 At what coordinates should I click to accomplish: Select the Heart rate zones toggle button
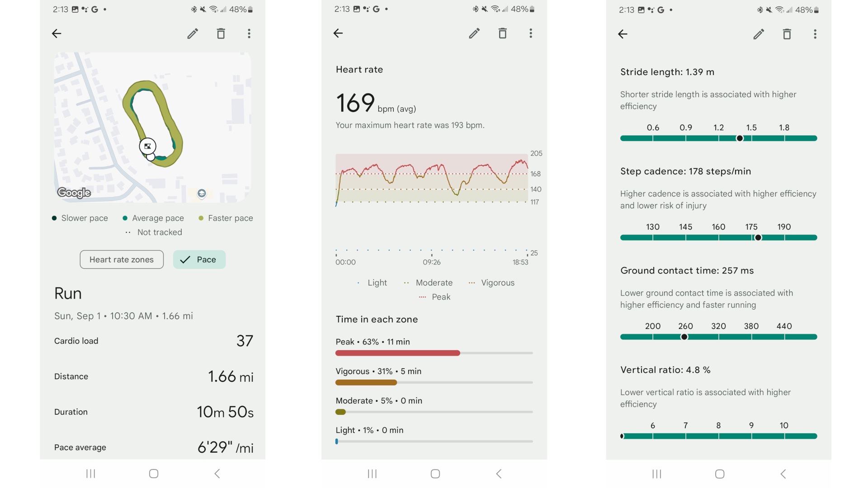[x=122, y=258]
